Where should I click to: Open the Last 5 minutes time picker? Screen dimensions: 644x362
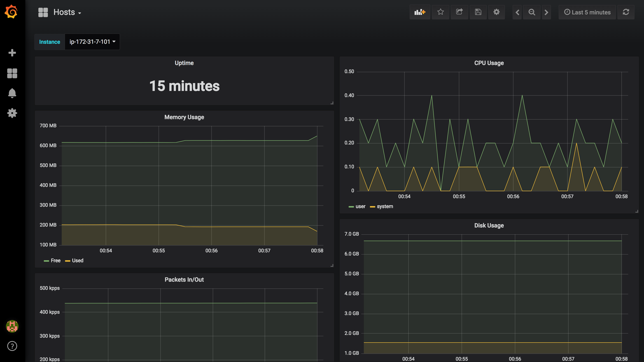click(587, 12)
